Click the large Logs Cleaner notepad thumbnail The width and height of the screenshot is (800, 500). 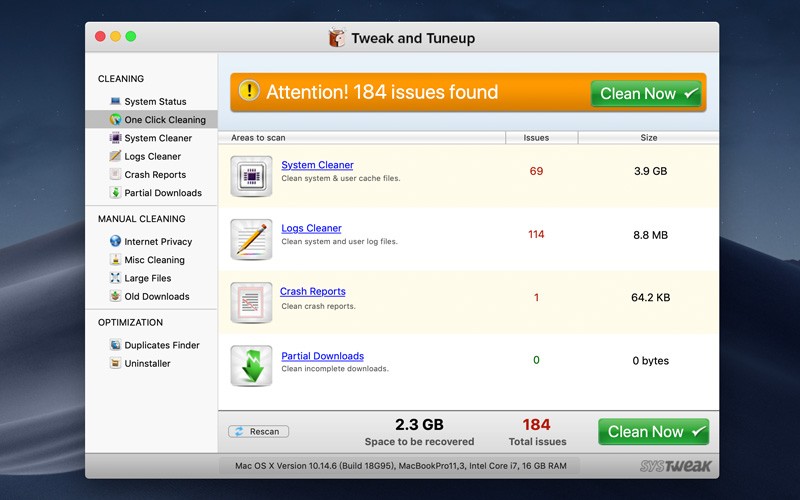pyautogui.click(x=251, y=239)
